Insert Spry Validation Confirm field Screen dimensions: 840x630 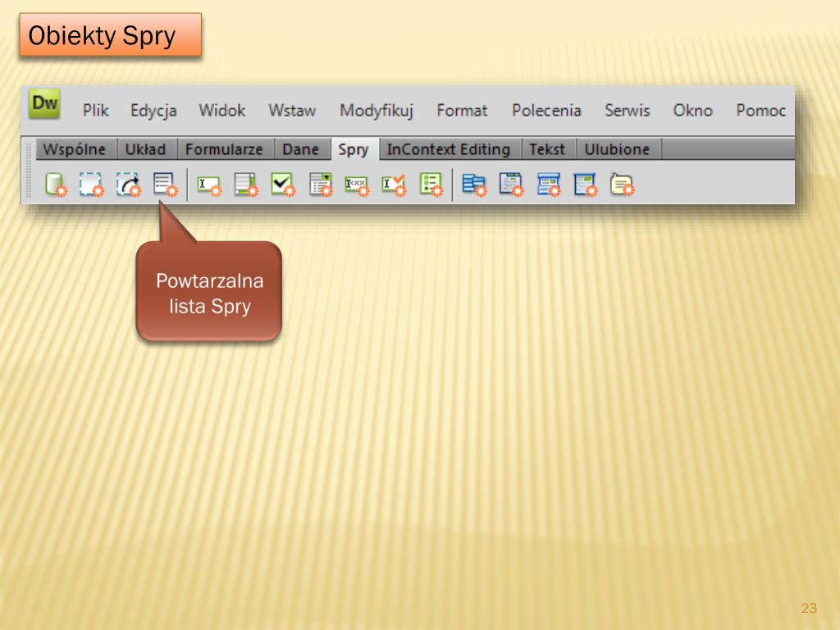click(394, 185)
